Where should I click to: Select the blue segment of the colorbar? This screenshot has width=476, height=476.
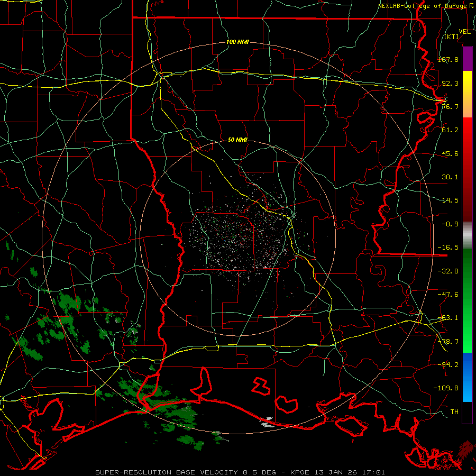(x=467, y=377)
